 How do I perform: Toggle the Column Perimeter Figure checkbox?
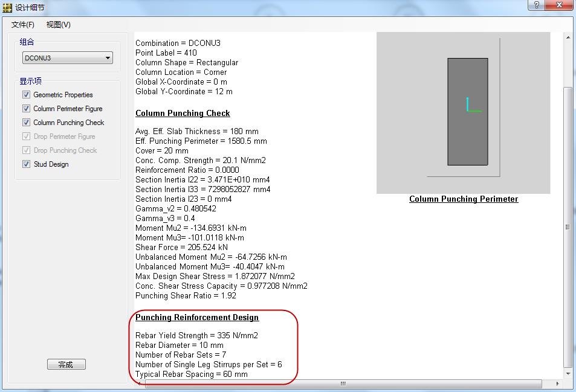26,109
